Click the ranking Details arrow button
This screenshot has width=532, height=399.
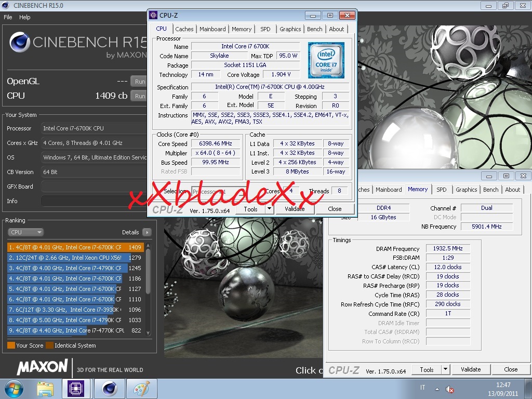click(147, 232)
